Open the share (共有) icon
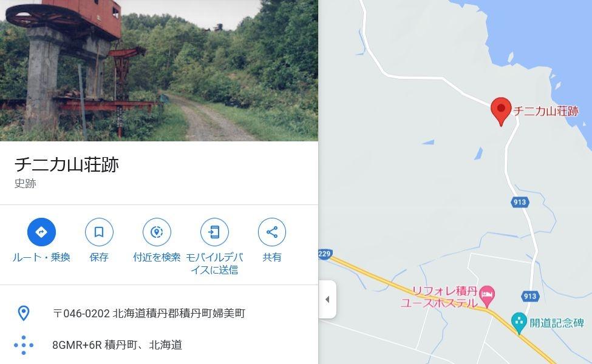This screenshot has height=364, width=592. [x=272, y=232]
